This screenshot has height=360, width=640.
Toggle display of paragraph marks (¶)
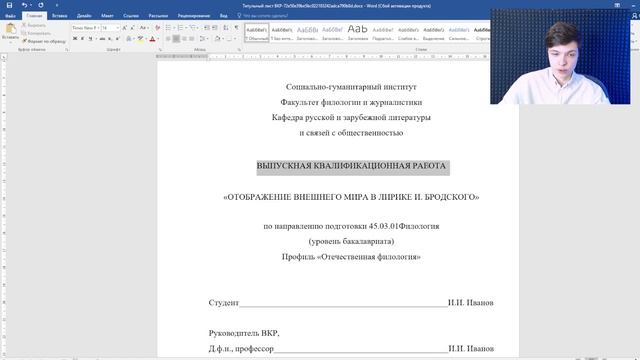tap(236, 28)
